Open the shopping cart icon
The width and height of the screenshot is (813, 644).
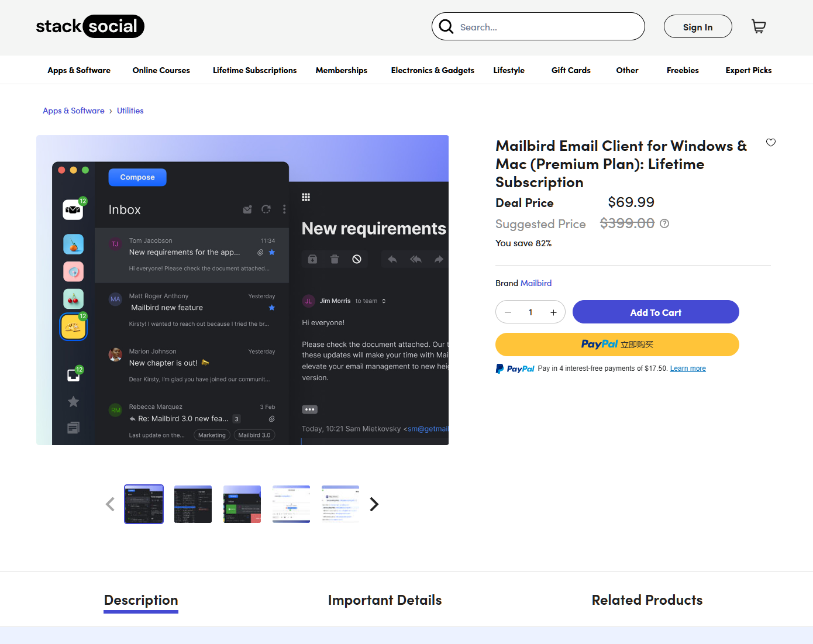pos(759,26)
